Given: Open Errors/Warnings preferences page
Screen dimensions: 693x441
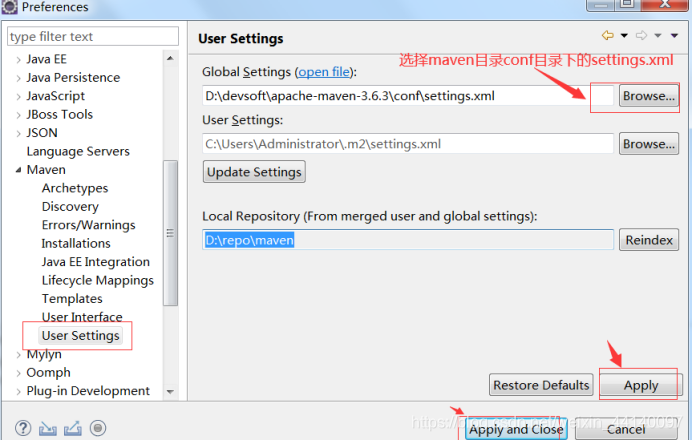Looking at the screenshot, I should pyautogui.click(x=88, y=225).
